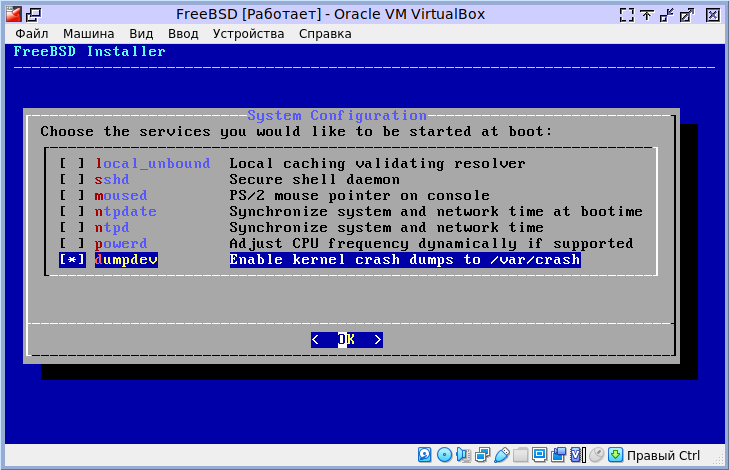Select the sshd service name
The width and height of the screenshot is (729, 470).
tap(112, 179)
